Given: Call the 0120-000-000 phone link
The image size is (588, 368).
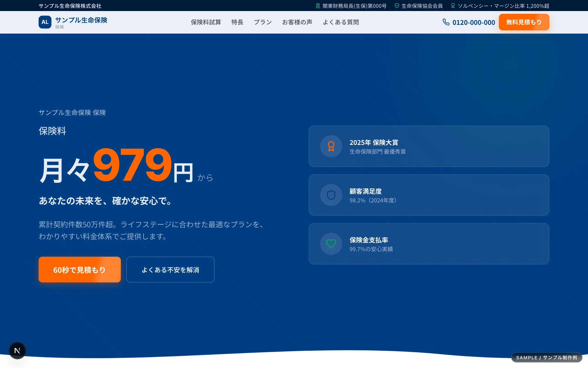Looking at the screenshot, I should [474, 22].
